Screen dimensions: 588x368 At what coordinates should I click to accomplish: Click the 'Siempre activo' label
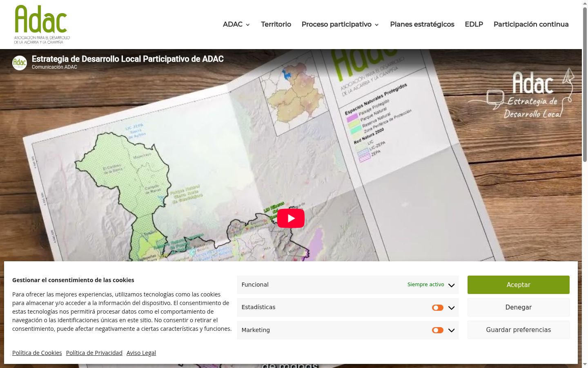click(x=425, y=285)
